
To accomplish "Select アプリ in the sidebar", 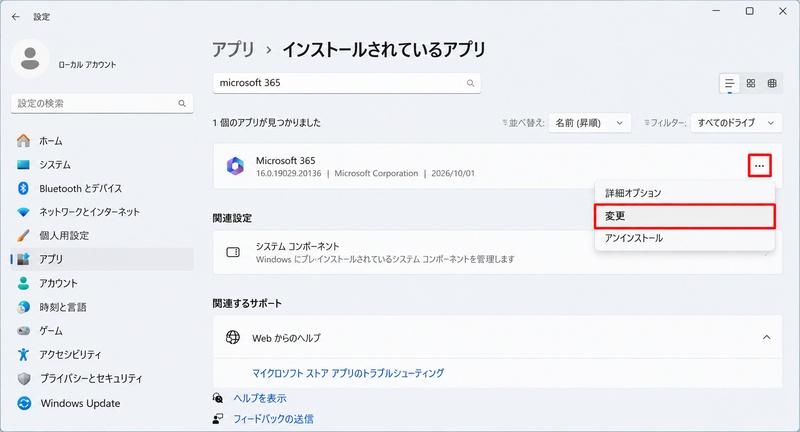I will pyautogui.click(x=102, y=259).
